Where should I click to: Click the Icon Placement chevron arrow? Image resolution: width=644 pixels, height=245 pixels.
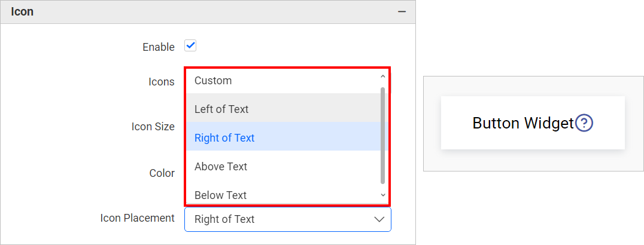click(379, 219)
